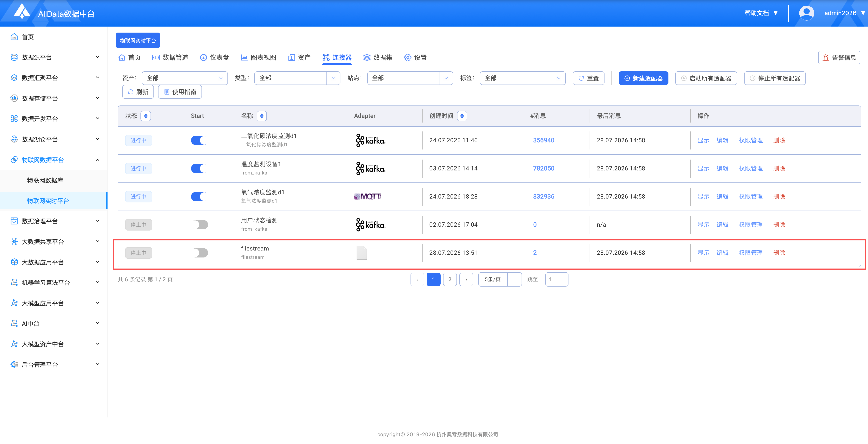Screen dimensions: 868x444
Task: Click the 数据治理平台 sidebar icon
Action: coord(14,221)
